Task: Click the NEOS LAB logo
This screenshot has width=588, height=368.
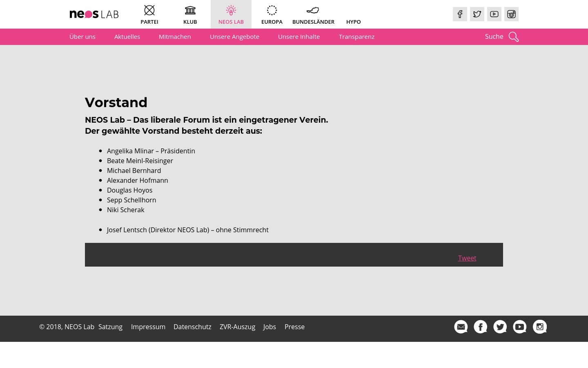Action: pyautogui.click(x=94, y=14)
